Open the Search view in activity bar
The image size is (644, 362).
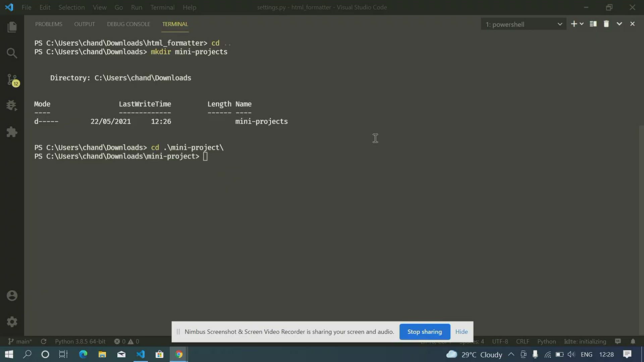click(x=12, y=53)
